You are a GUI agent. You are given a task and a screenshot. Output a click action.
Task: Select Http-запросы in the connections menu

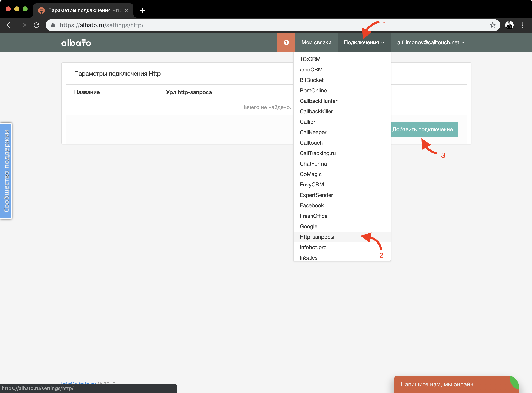click(342, 237)
